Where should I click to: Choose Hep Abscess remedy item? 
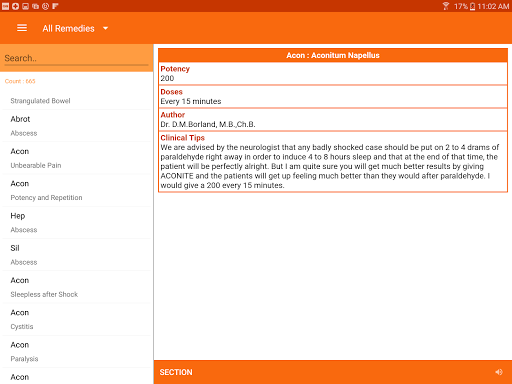click(x=77, y=223)
